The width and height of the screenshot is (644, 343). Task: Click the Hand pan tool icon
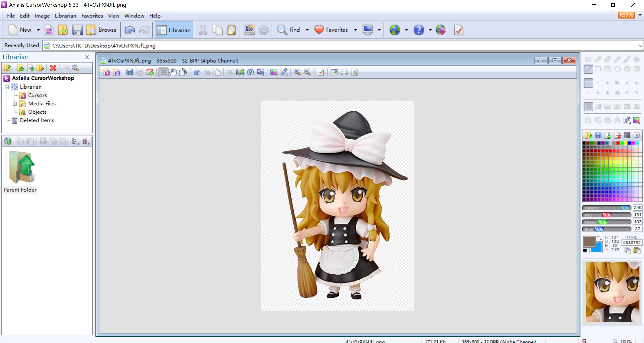(173, 72)
